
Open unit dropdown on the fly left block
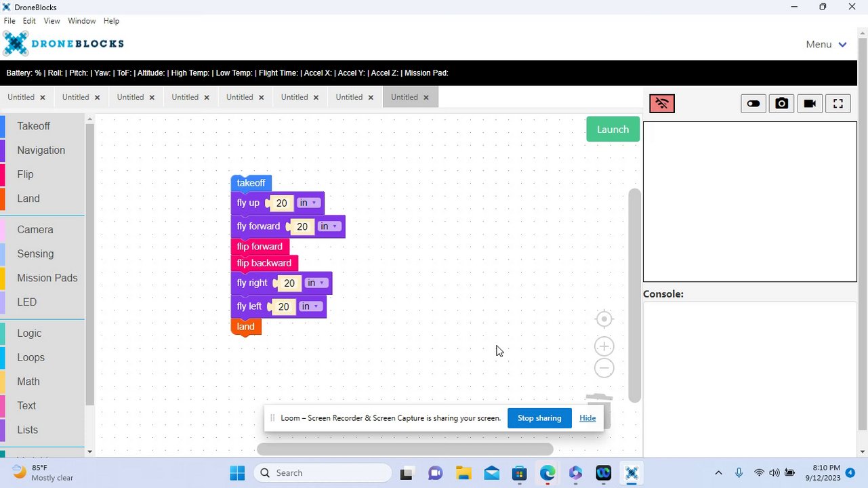(x=310, y=306)
